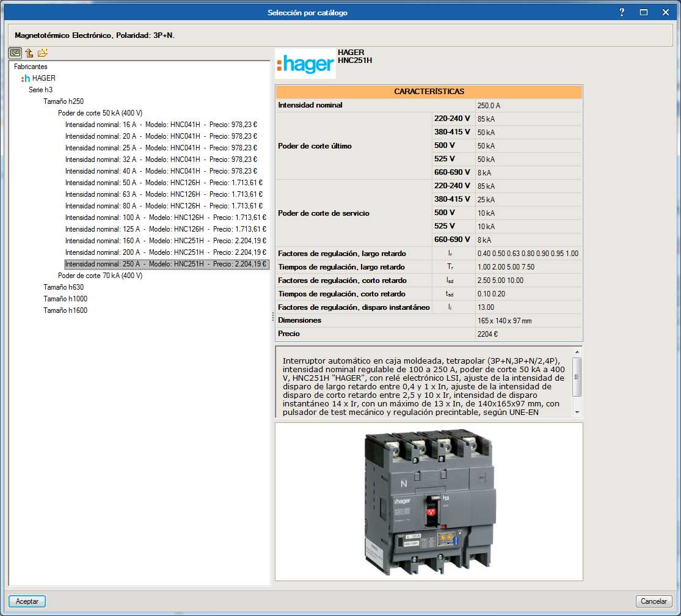The width and height of the screenshot is (681, 616).
Task: Click the Hager circuit breaker product image
Action: point(429,502)
